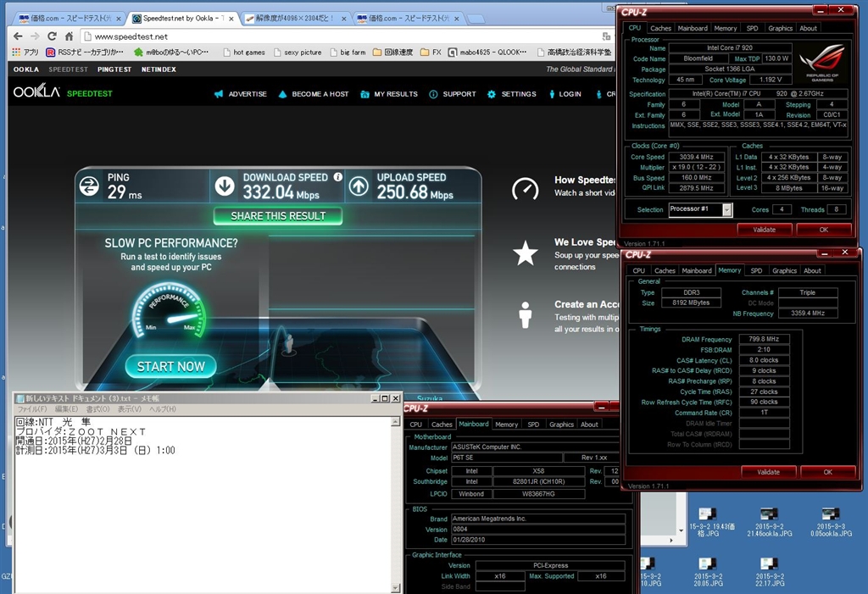
Task: Click the ping arrows icon
Action: point(89,186)
